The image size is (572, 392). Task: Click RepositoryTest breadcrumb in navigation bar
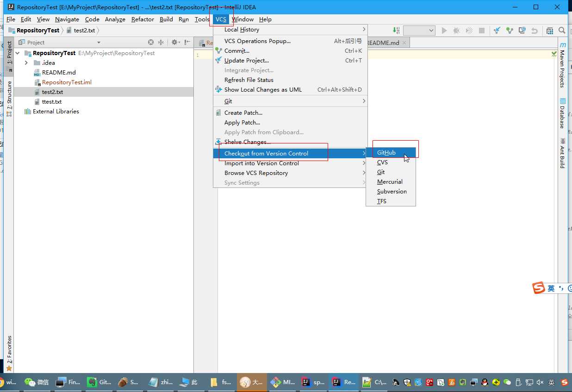point(34,31)
